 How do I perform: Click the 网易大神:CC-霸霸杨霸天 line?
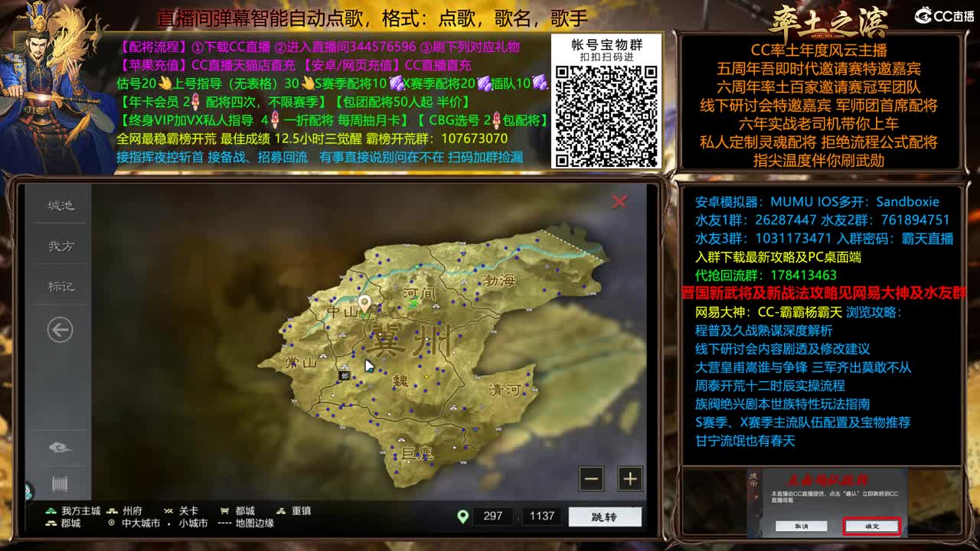click(x=768, y=312)
